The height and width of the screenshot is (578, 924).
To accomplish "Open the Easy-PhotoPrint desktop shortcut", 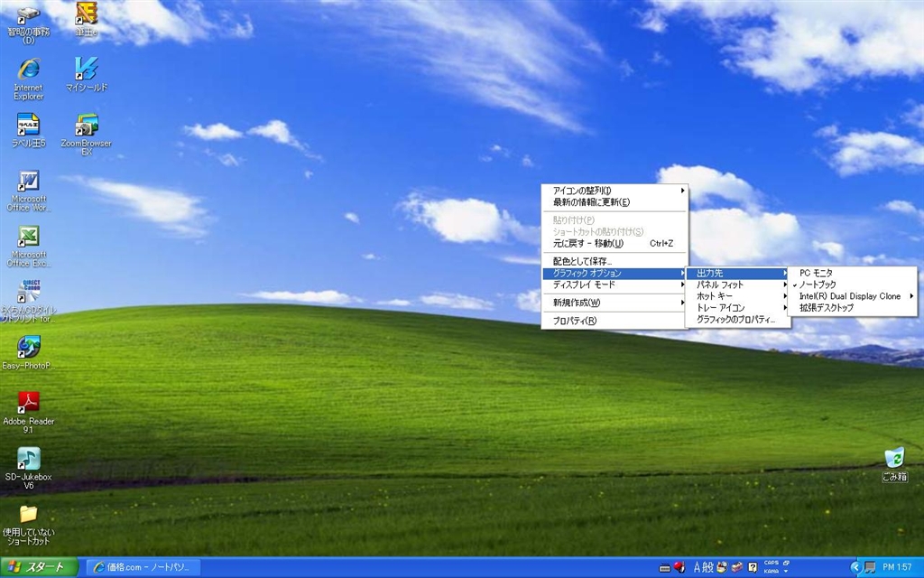I will (x=28, y=353).
